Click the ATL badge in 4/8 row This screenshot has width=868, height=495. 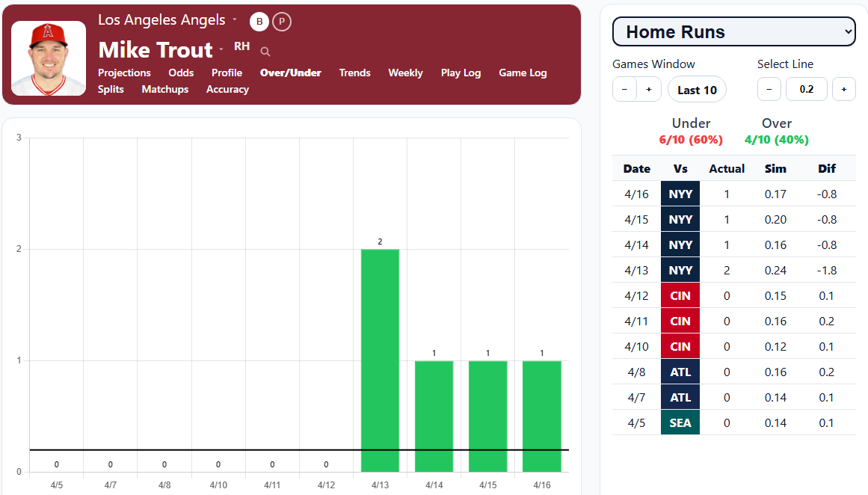click(680, 372)
